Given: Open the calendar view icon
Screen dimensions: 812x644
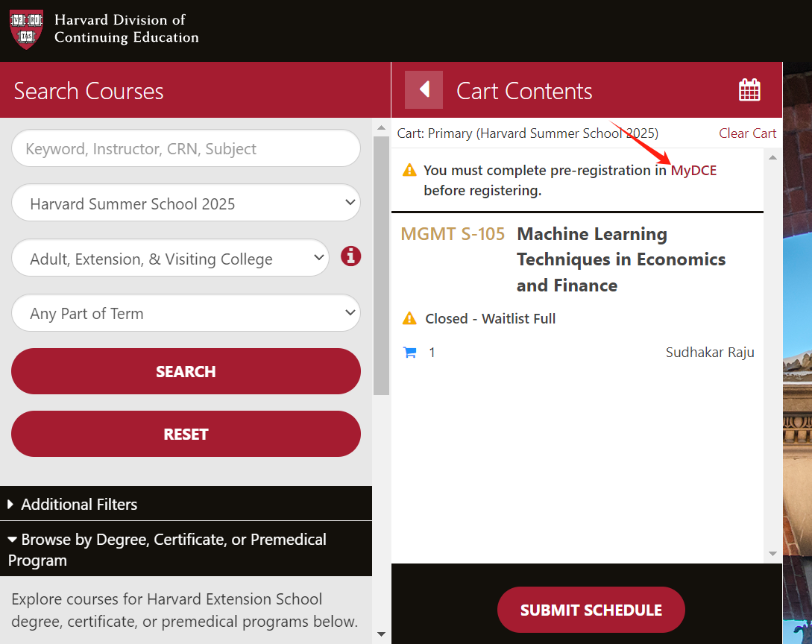Looking at the screenshot, I should click(749, 90).
